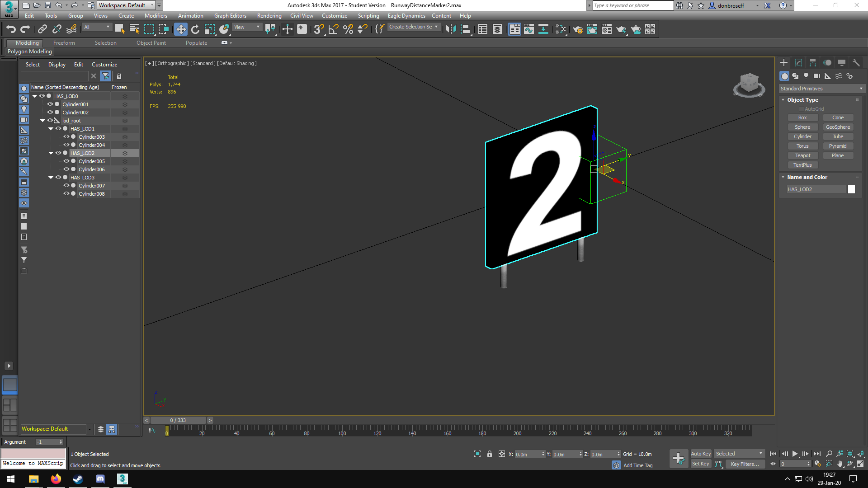Click the Mirror tool icon
Screen dimensions: 868x488
[x=451, y=29]
